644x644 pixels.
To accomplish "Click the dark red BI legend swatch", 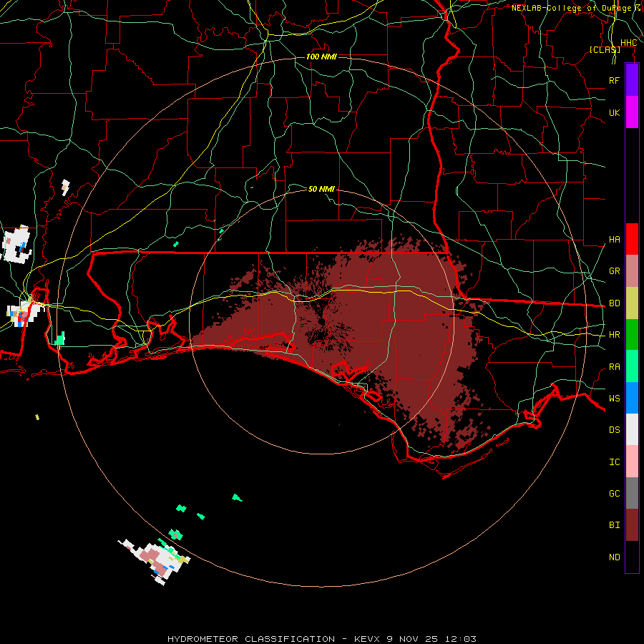I will click(x=632, y=525).
